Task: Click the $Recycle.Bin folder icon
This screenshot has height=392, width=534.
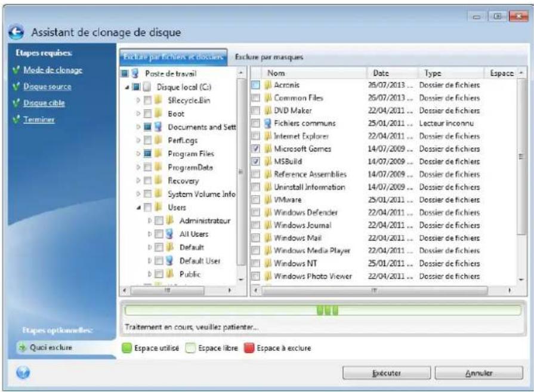Action: [158, 100]
